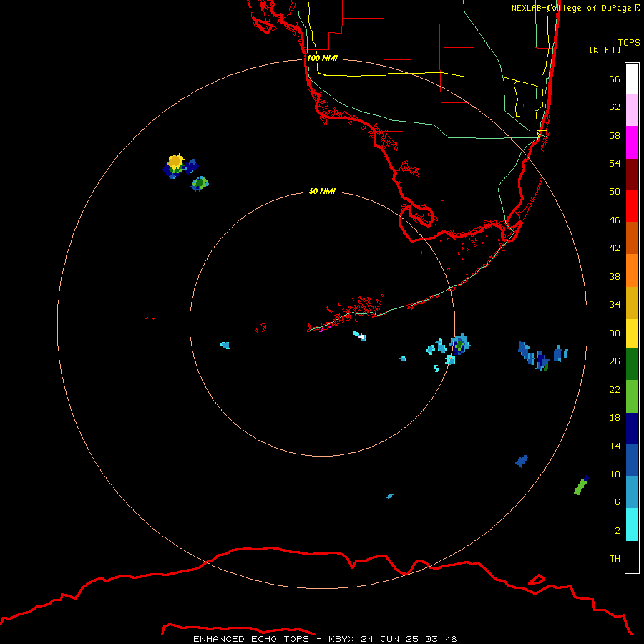Select the gold legend swatch near 34
Viewport: 644px width, 644px height.
point(632,303)
